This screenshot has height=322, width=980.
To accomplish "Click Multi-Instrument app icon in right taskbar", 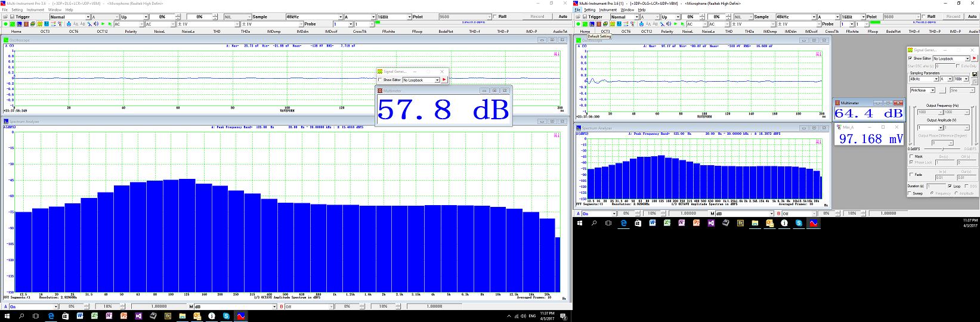I will (813, 223).
